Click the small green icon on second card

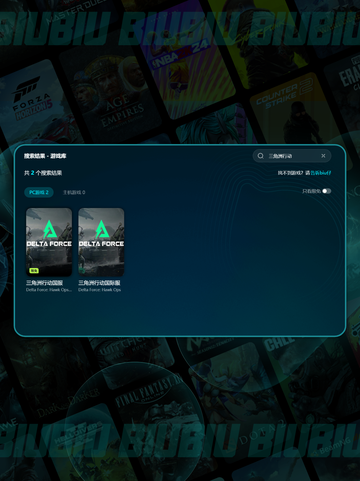[x=81, y=270]
